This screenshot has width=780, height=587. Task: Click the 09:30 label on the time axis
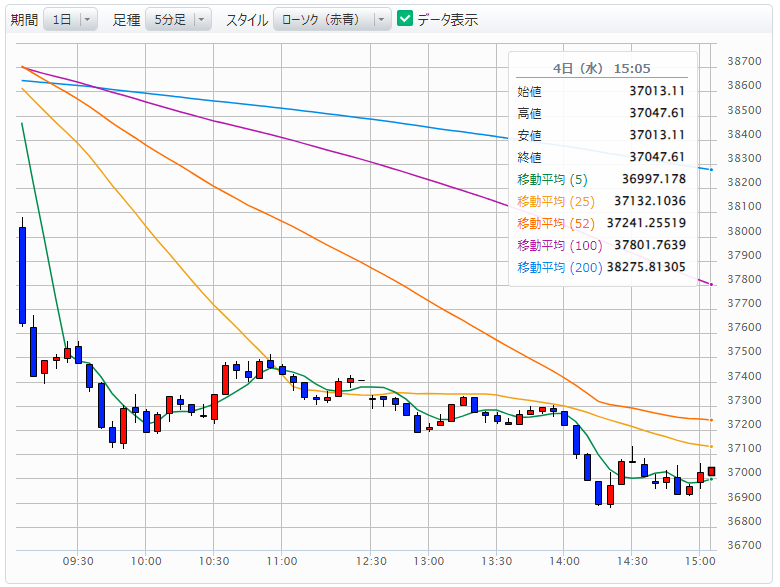click(x=78, y=562)
